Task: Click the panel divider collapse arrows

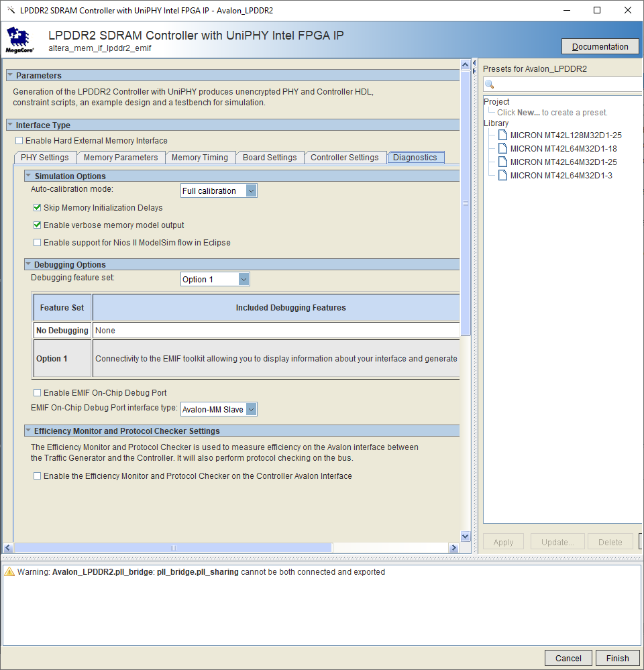Action: tap(474, 67)
